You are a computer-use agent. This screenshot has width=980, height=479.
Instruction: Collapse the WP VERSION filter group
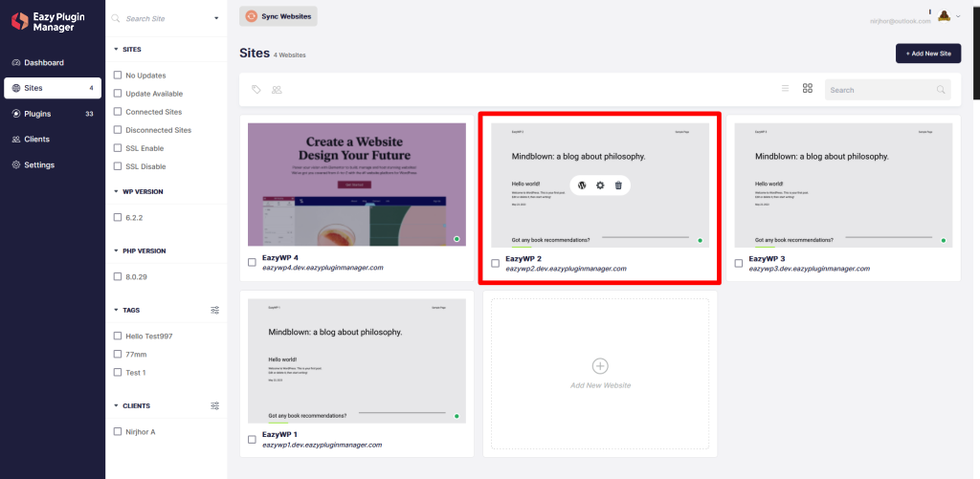tap(116, 192)
